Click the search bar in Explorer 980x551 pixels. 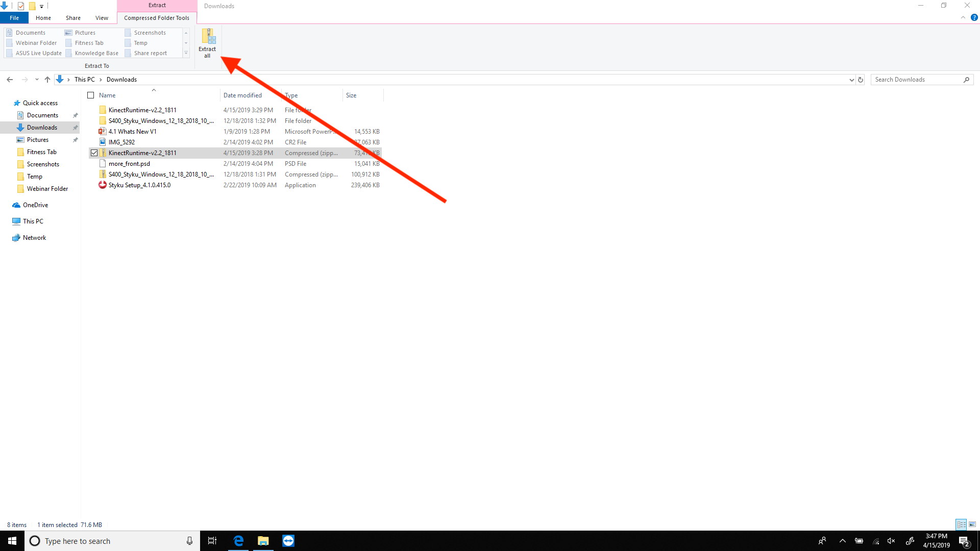coord(919,80)
